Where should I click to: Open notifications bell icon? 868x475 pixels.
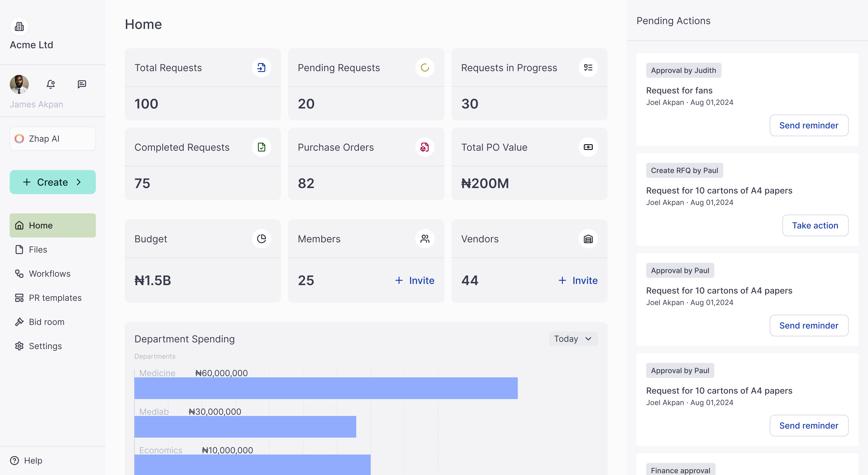tap(50, 84)
